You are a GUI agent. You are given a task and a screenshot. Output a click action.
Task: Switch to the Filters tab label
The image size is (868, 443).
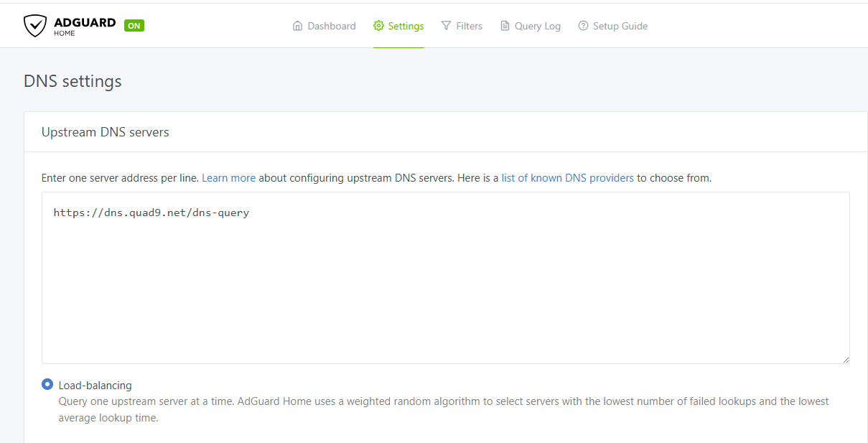coord(470,26)
